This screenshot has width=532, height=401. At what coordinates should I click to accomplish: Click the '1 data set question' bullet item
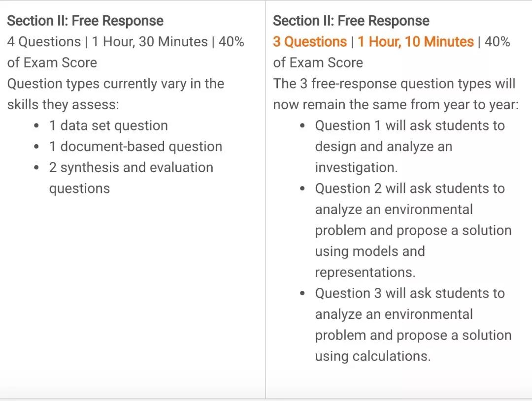[x=108, y=126]
